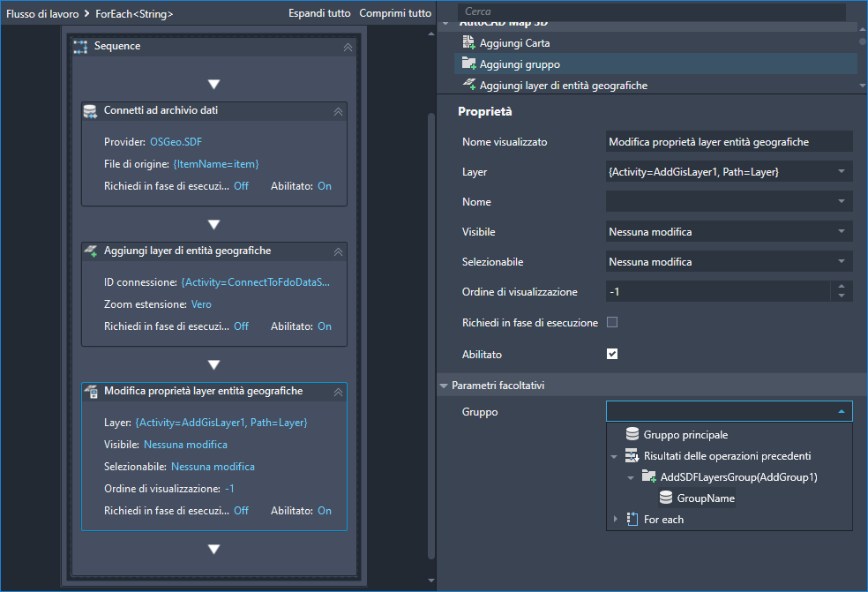
Task: Expand the For each tree node
Action: pyautogui.click(x=615, y=519)
